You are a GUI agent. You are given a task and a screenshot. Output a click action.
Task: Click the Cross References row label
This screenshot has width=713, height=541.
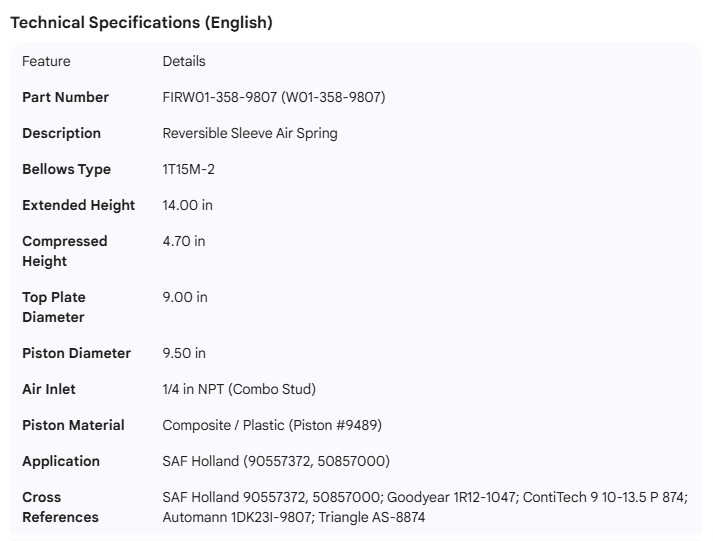(60, 507)
